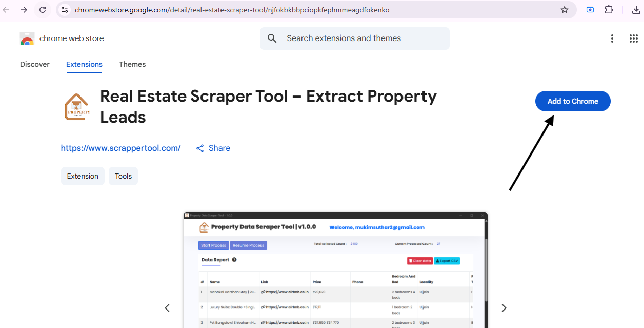Go forward in browser history
The image size is (644, 328).
point(24,10)
